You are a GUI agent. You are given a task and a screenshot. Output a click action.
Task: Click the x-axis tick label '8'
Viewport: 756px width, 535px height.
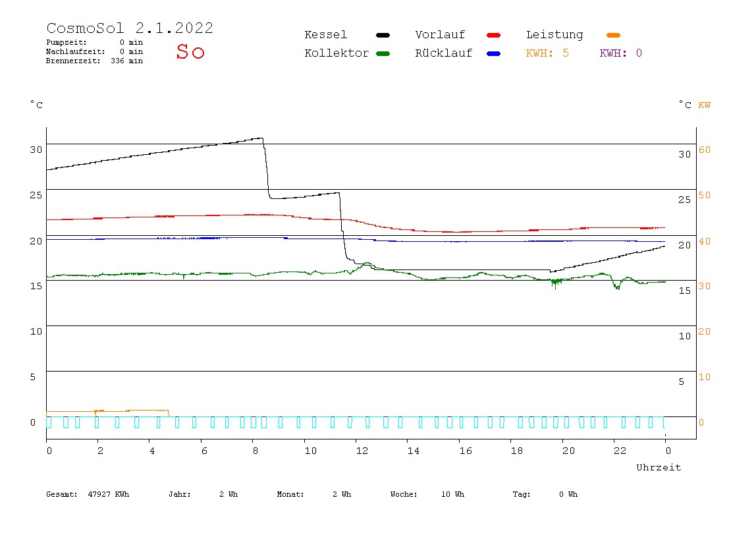click(x=255, y=451)
